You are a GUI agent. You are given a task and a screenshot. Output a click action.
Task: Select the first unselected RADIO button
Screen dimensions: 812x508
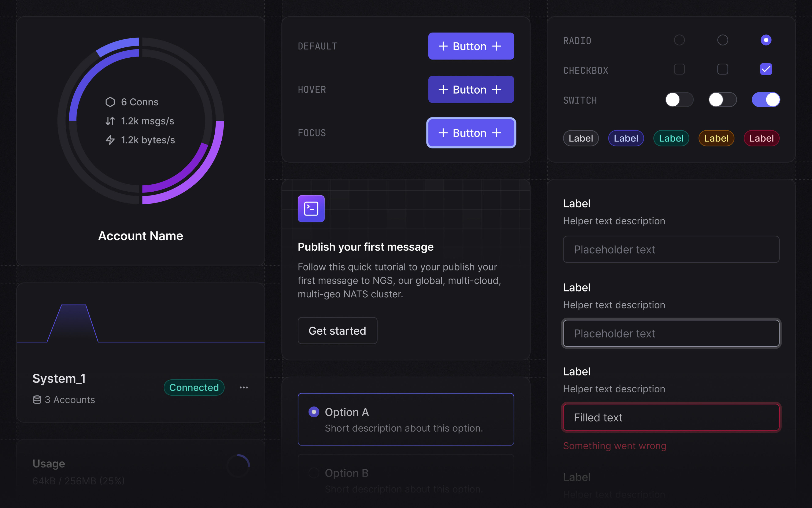click(x=679, y=40)
